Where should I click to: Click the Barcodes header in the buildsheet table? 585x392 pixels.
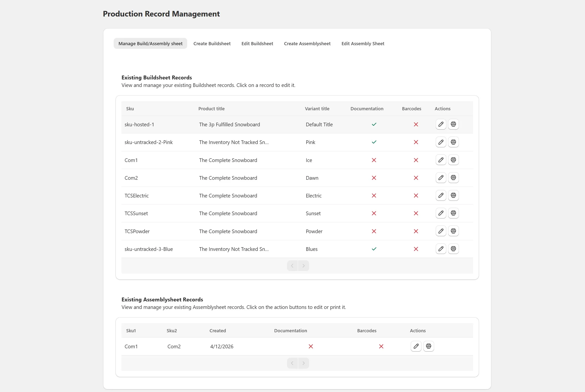pyautogui.click(x=412, y=109)
